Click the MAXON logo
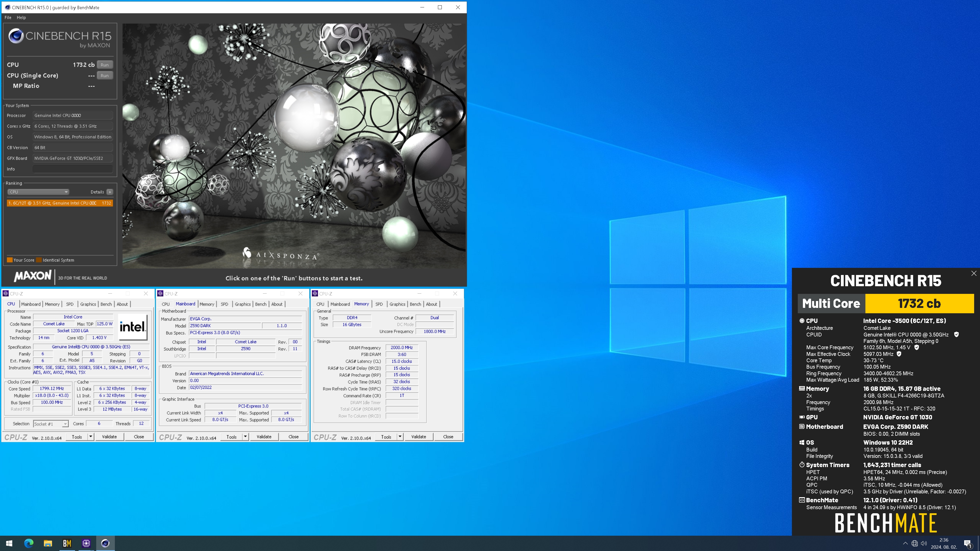This screenshot has width=980, height=551. pos(33,276)
